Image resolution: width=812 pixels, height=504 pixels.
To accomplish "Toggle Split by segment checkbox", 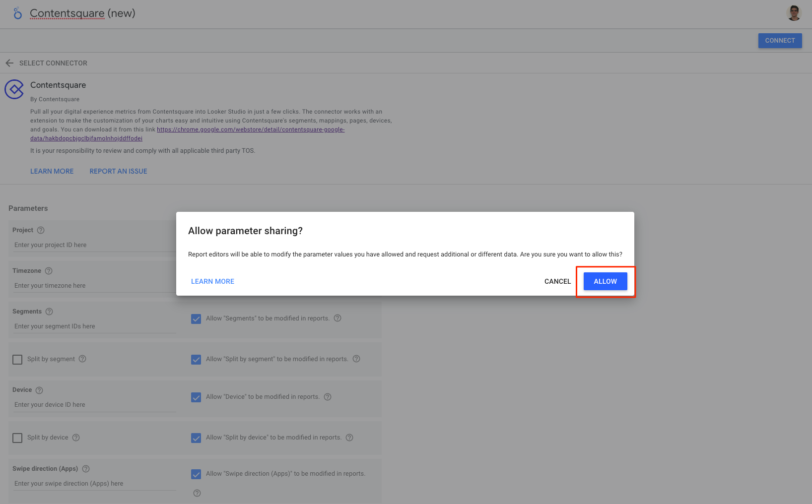I will tap(17, 360).
